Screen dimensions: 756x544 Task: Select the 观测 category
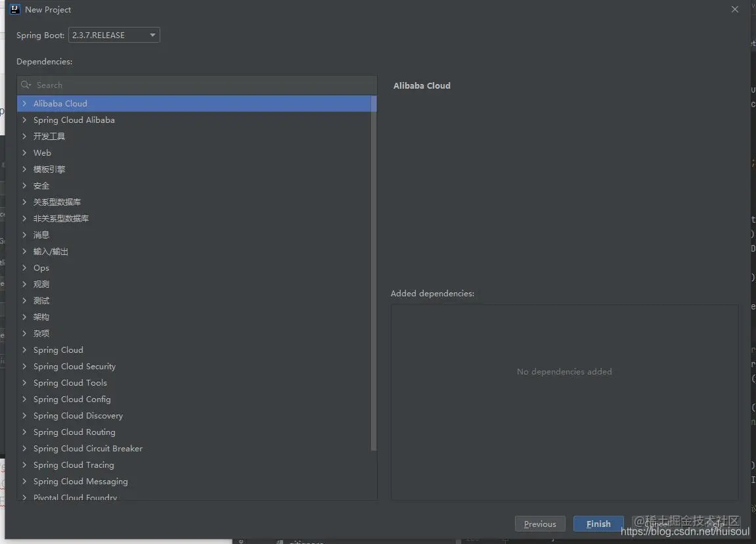[194, 284]
